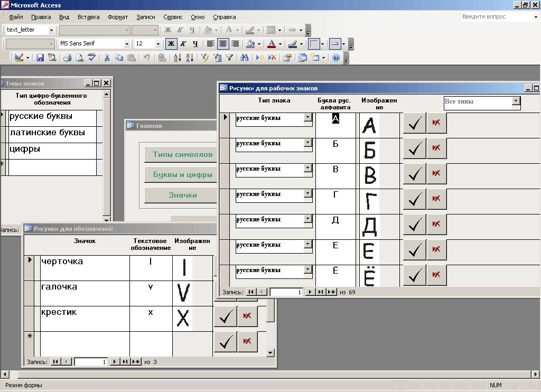This screenshot has width=541, height=392.
Task: Enable center text alignment
Action: (x=223, y=44)
